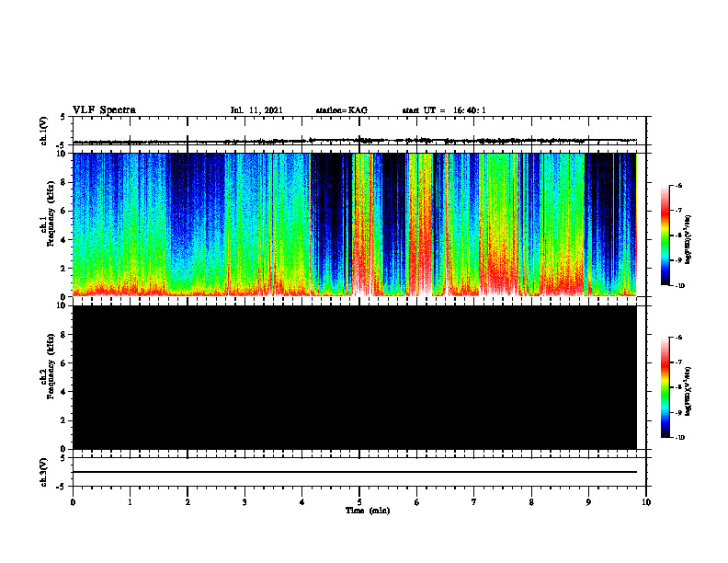728x563 pixels.
Task: Click the ch.1 colorbar 'log(PSD)' label
Action: [688, 240]
